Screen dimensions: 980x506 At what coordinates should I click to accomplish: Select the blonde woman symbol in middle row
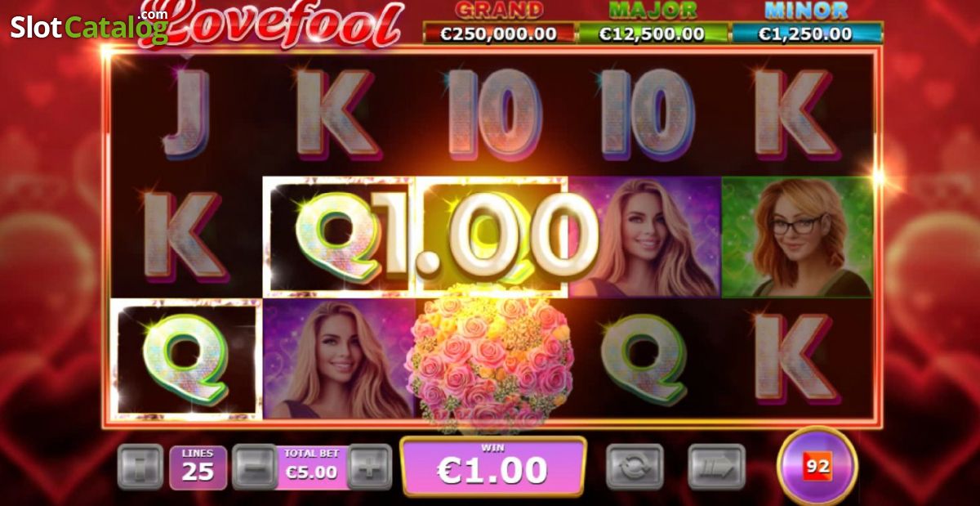point(645,237)
